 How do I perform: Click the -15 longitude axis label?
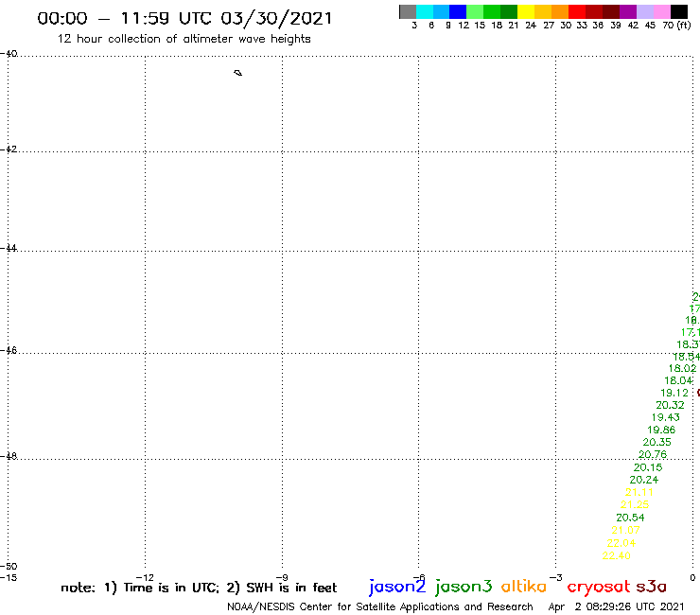pos(9,577)
